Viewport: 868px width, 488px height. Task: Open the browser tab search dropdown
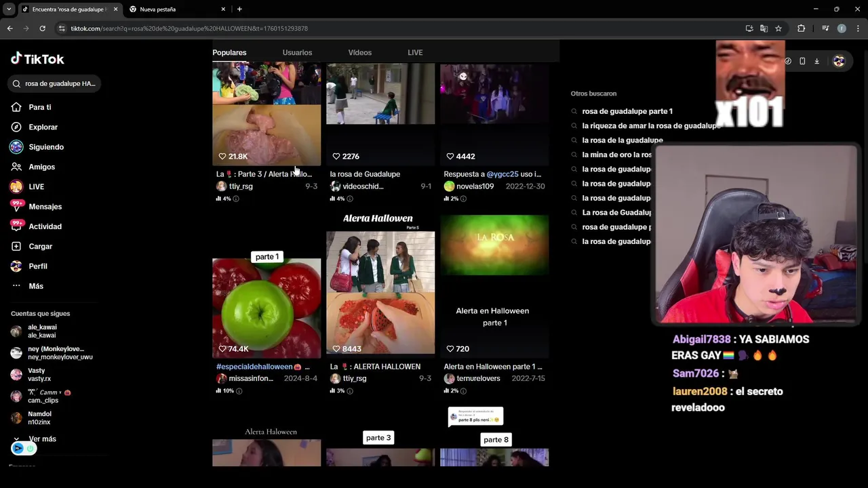(x=9, y=9)
